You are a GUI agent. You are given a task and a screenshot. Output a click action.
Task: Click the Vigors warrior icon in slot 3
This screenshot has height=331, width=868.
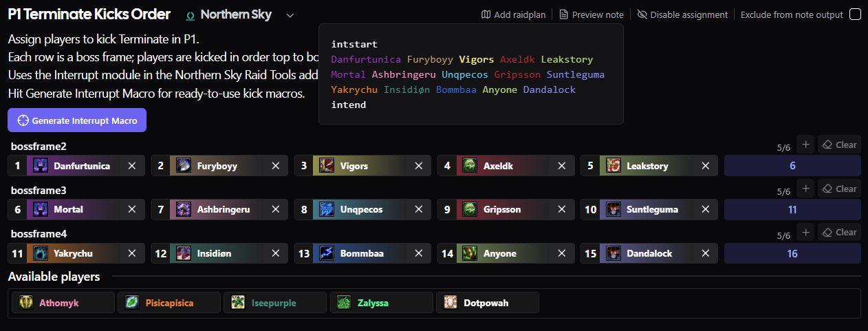(x=327, y=166)
